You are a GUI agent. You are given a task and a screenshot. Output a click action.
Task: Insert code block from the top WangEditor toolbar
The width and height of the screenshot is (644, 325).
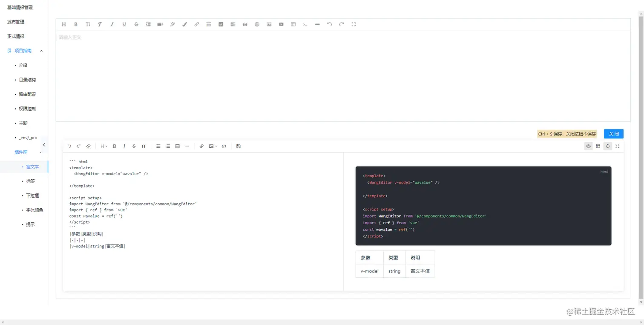click(305, 24)
